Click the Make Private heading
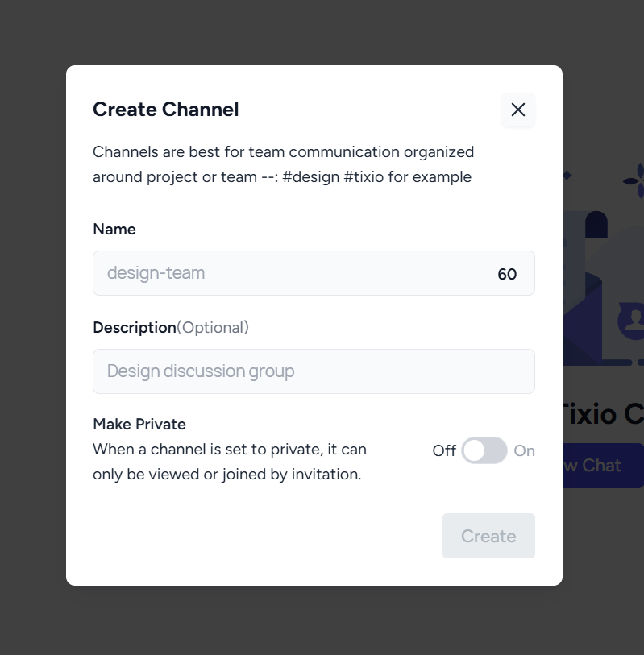Image resolution: width=644 pixels, height=655 pixels. click(x=139, y=425)
